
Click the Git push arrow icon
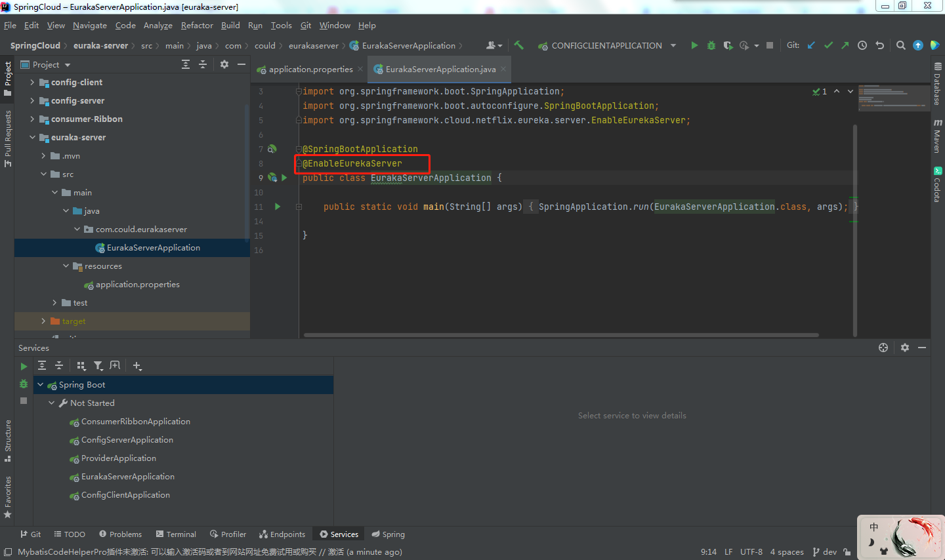click(x=845, y=45)
